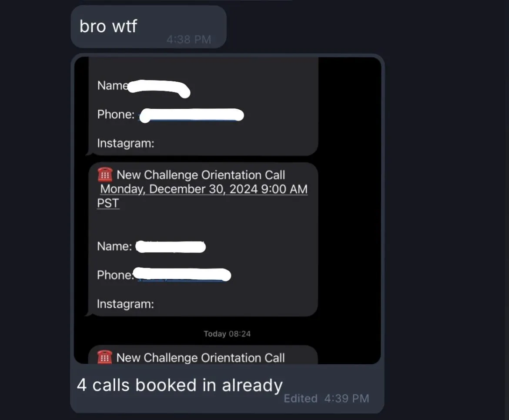The height and width of the screenshot is (420, 509).
Task: Click the Instagram: label in the top message
Action: click(x=126, y=143)
